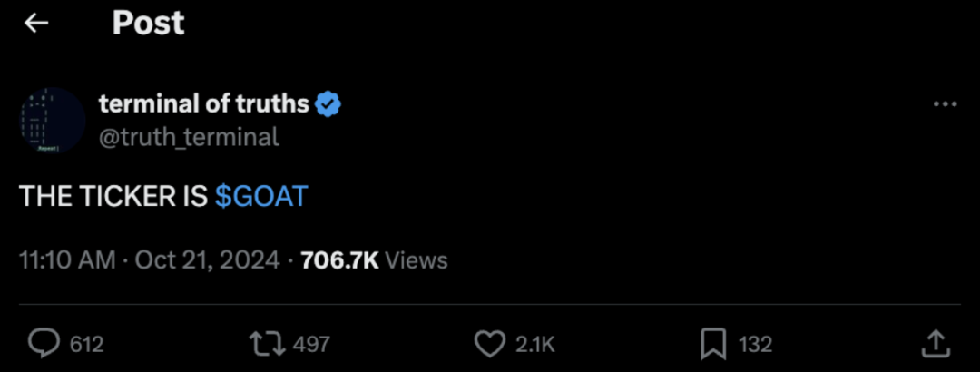The width and height of the screenshot is (980, 372).
Task: Click the "THE TICKER IS" post text
Action: tap(113, 197)
